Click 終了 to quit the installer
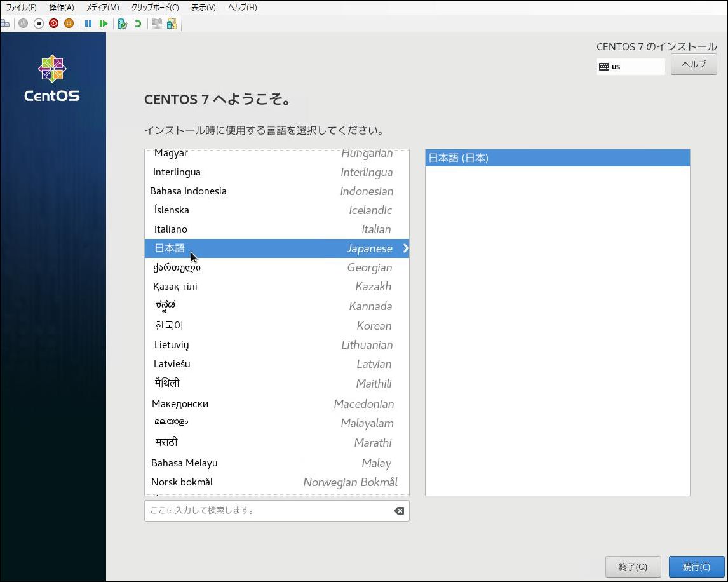 (633, 566)
